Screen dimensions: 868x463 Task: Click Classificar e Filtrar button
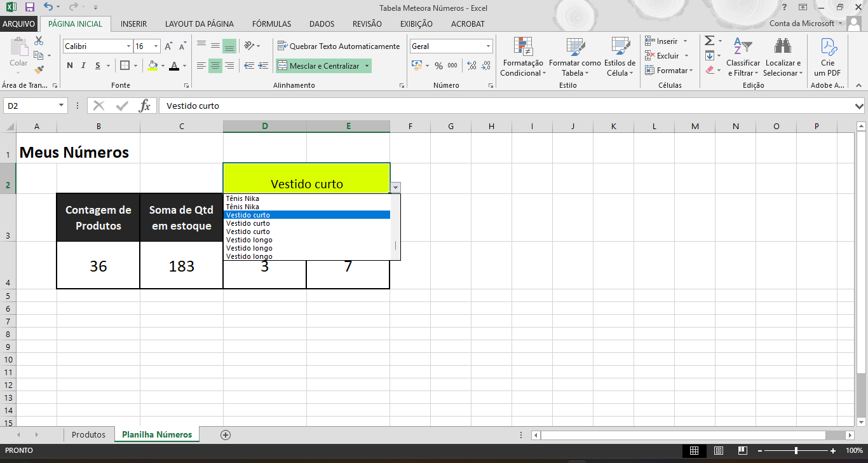pyautogui.click(x=743, y=57)
